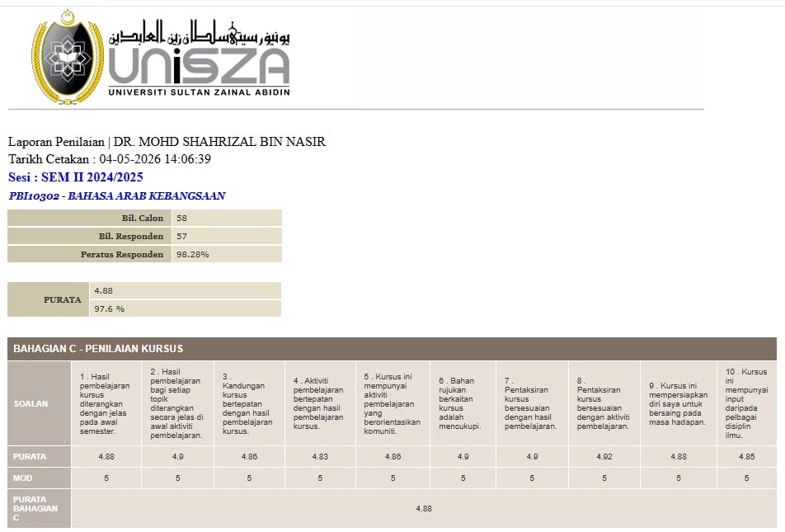Click the question 4 average '4.83'
The height and width of the screenshot is (532, 785).
(x=320, y=457)
